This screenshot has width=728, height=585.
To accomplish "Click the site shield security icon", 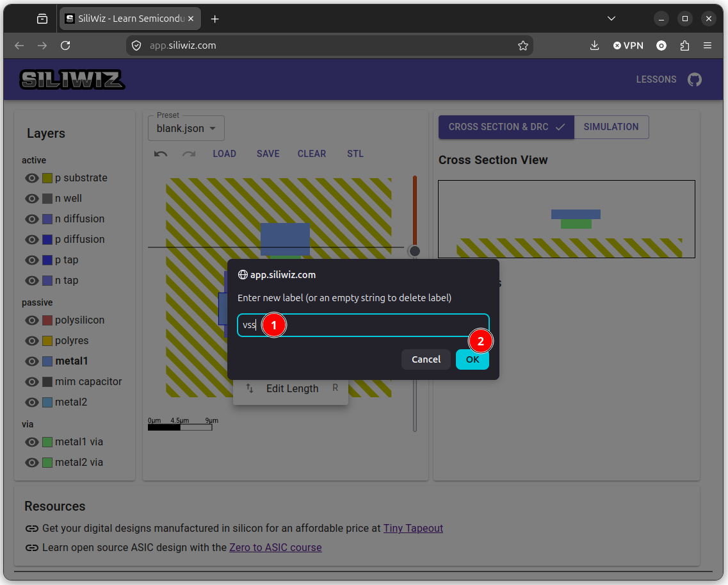I will 136,45.
